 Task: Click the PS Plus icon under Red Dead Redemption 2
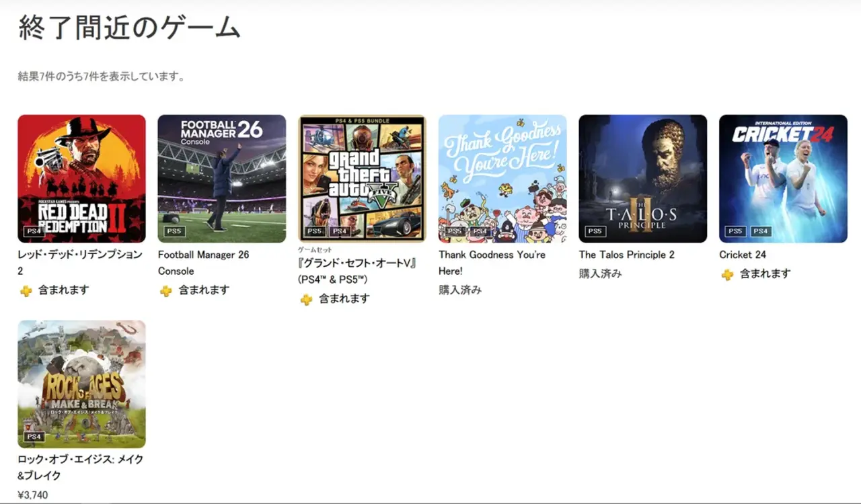(x=26, y=291)
